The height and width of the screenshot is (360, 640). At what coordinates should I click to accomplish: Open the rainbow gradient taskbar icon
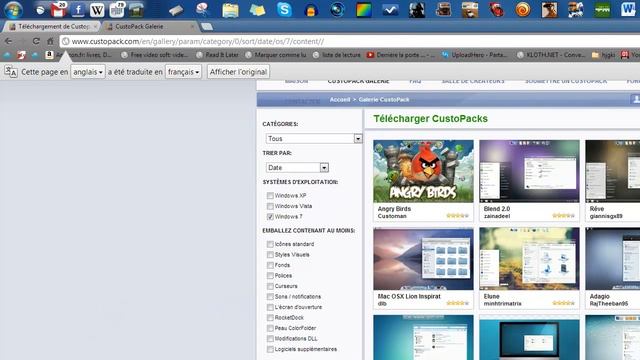click(364, 10)
